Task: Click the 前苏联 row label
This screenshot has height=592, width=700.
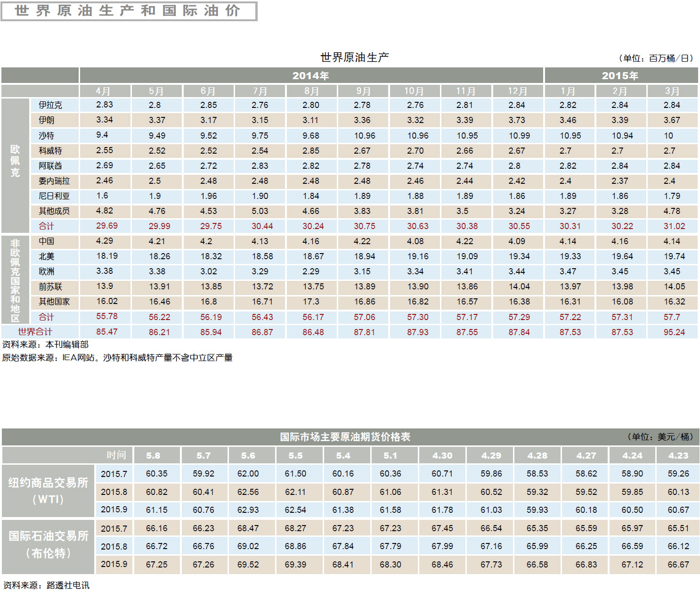Action: click(50, 287)
